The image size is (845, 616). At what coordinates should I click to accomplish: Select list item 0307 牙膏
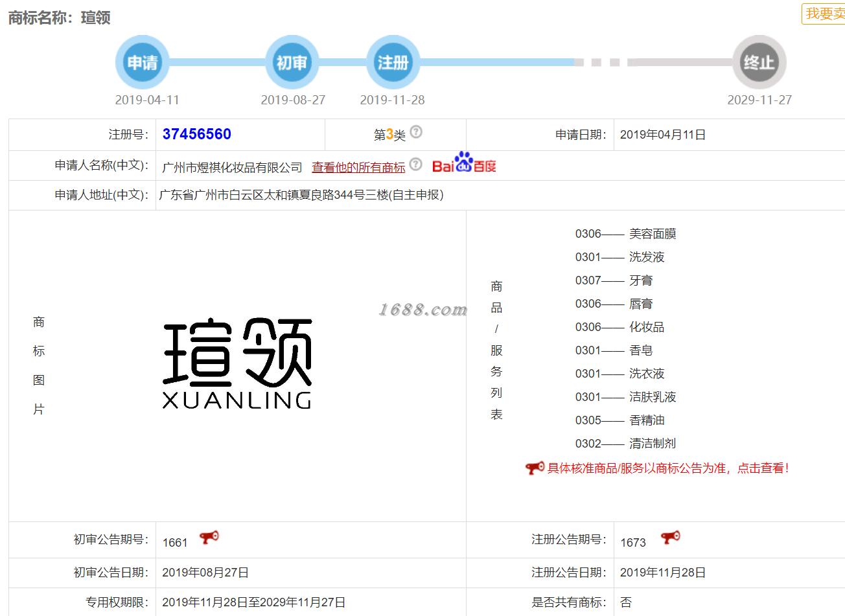point(614,280)
